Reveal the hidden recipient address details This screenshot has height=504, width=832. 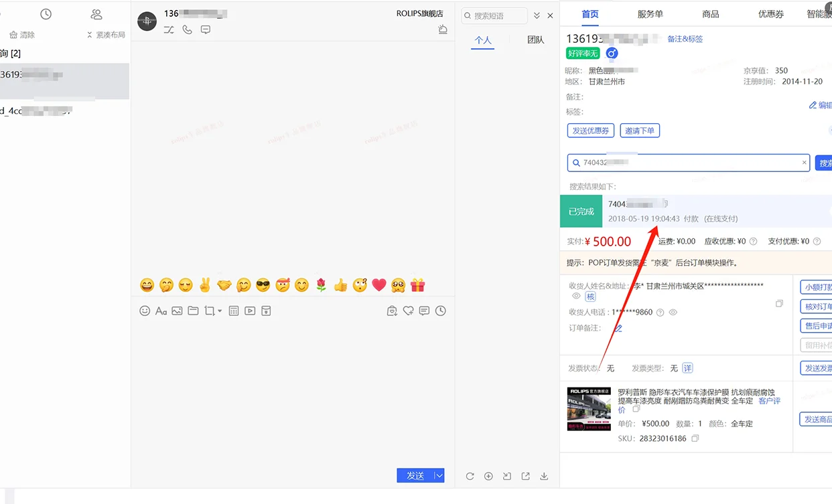[x=575, y=296]
